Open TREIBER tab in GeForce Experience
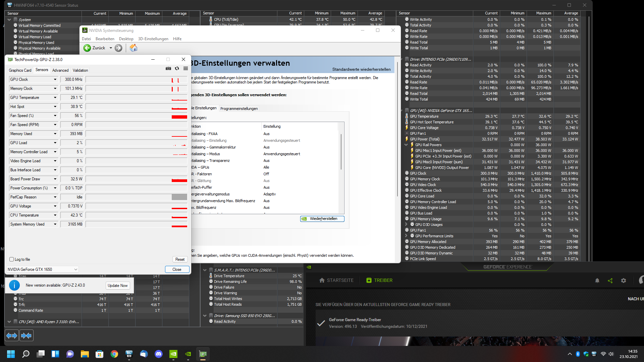This screenshot has width=644, height=362. [379, 280]
